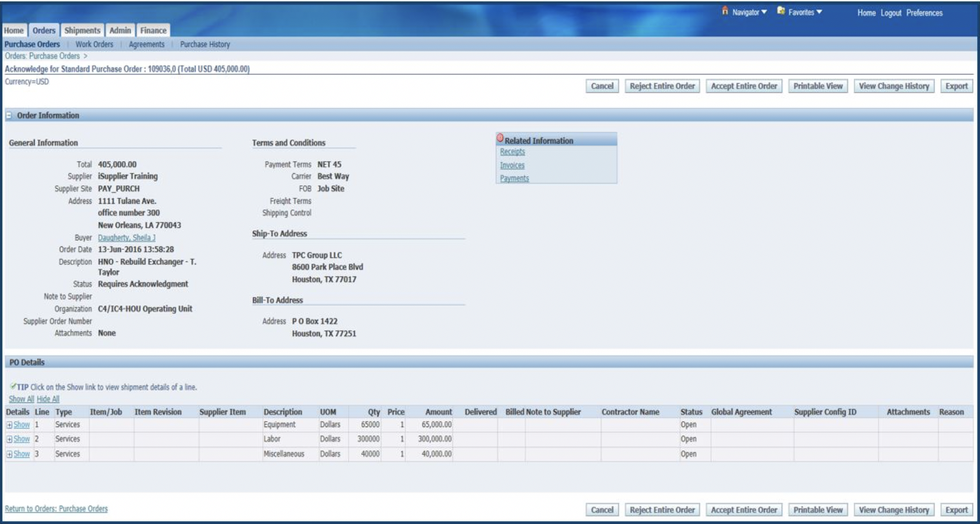The width and height of the screenshot is (980, 524).
Task: Click the Home link in header
Action: [866, 13]
